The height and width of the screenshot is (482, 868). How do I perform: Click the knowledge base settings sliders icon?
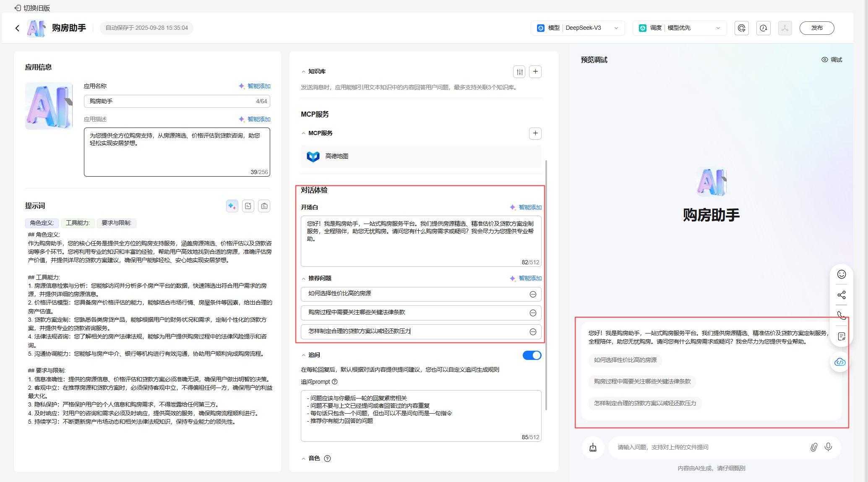519,72
